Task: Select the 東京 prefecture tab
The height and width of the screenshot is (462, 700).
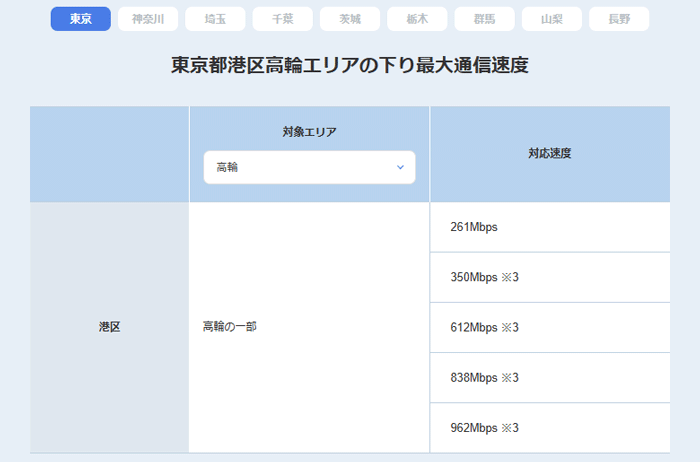Action: 80,19
